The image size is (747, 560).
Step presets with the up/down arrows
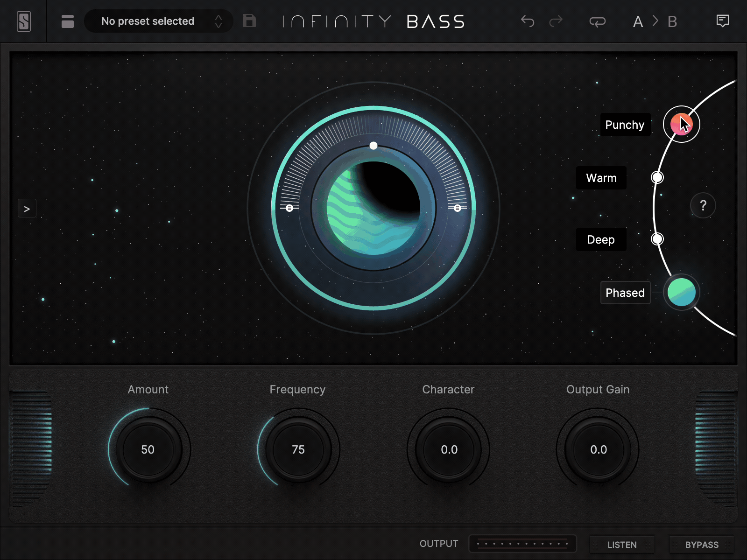tap(218, 21)
